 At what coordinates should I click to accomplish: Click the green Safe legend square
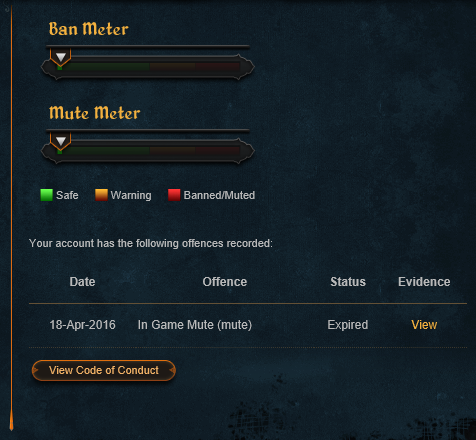(x=46, y=195)
